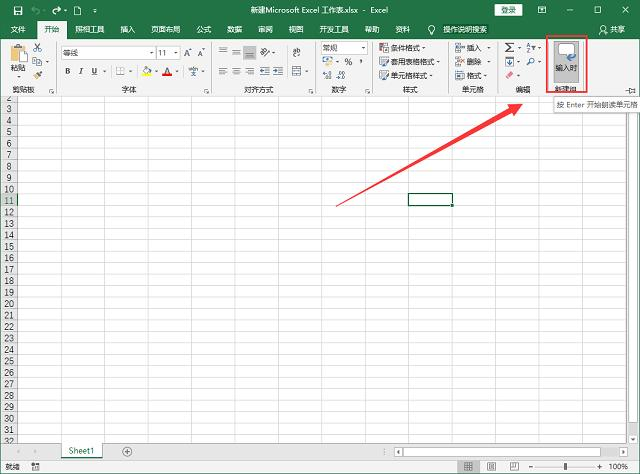Switch to the 开发工具 tab

click(x=334, y=29)
